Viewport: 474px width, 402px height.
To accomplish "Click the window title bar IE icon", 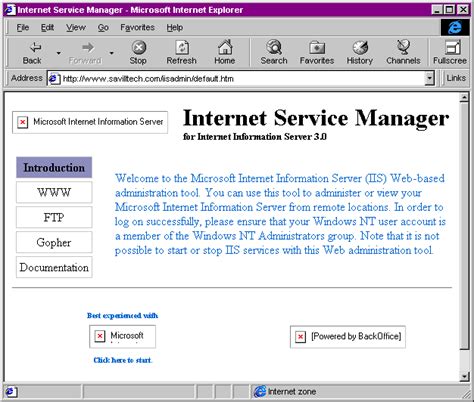I will click(x=10, y=10).
